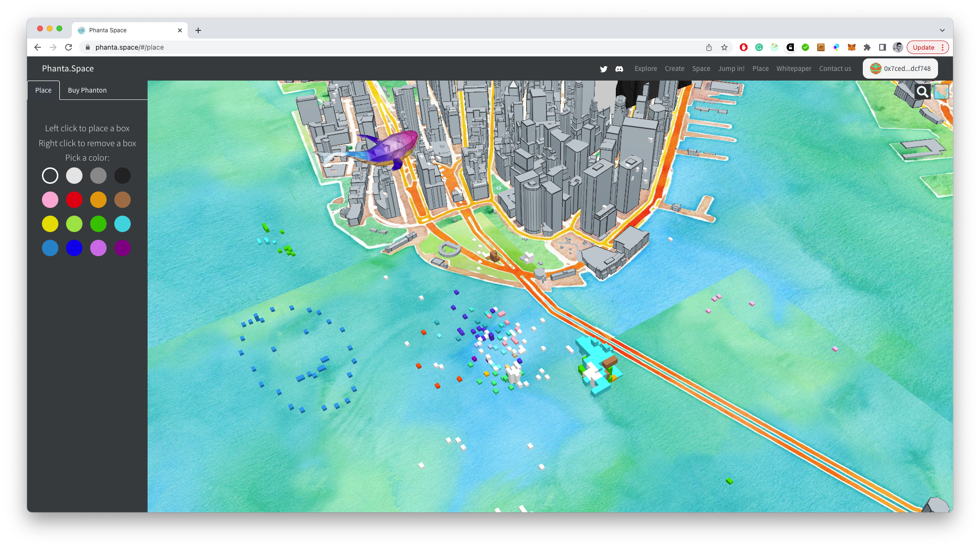Image resolution: width=980 pixels, height=548 pixels.
Task: Bookmark this page with the star icon
Action: coord(724,47)
